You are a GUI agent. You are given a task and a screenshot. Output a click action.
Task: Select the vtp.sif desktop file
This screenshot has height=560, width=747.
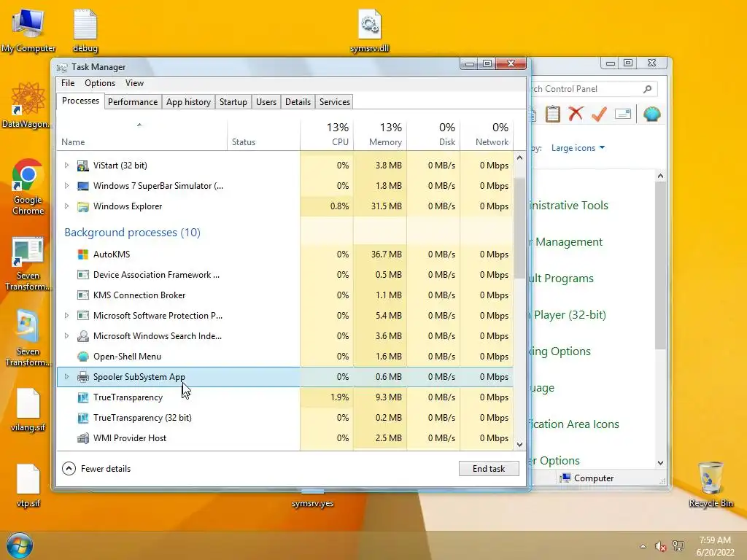(x=28, y=485)
